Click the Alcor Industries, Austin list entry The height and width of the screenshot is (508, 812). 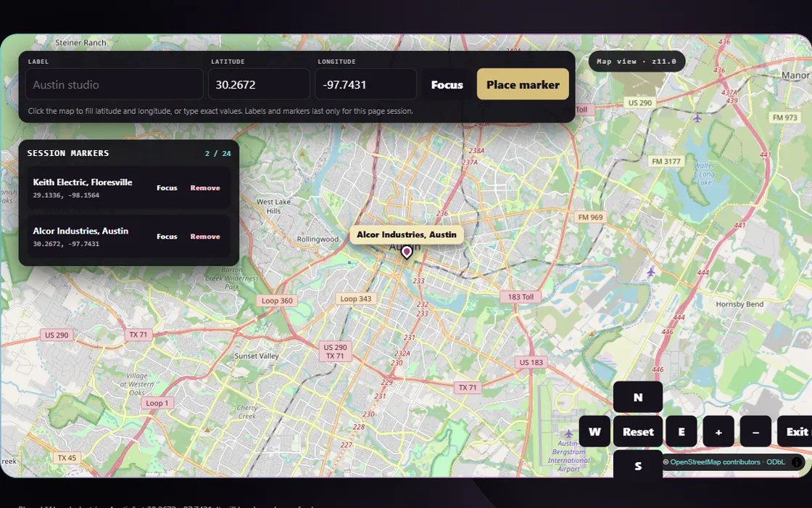tap(128, 237)
